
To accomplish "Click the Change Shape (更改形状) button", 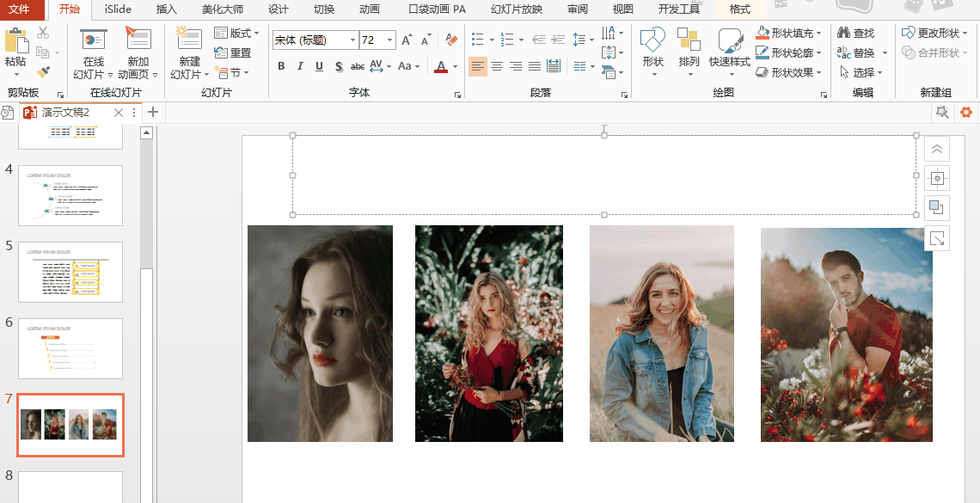I will [x=934, y=34].
